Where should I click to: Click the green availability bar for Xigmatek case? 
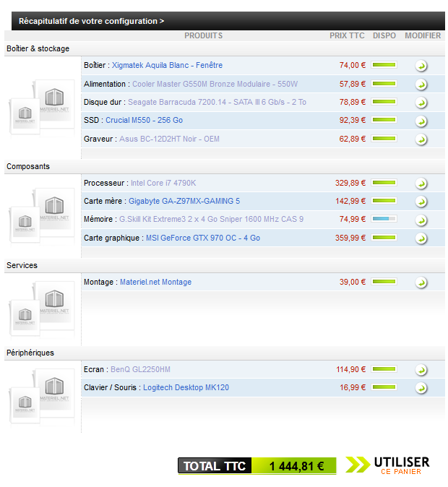384,65
